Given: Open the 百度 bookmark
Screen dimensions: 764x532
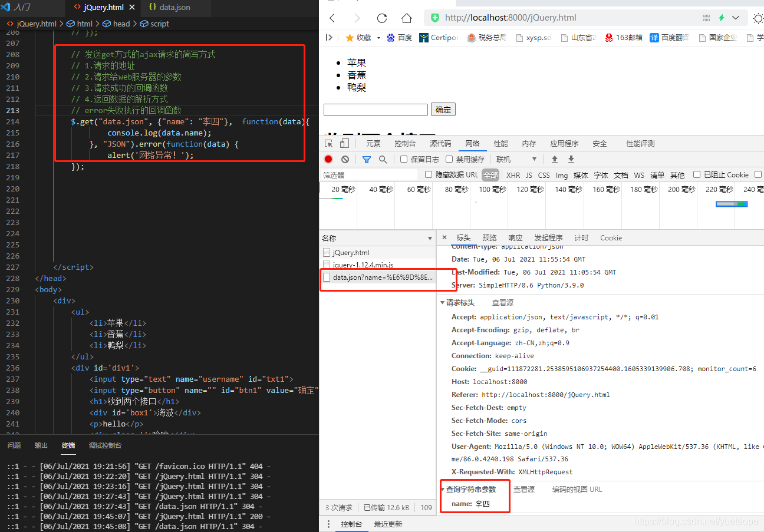Looking at the screenshot, I should tap(400, 37).
